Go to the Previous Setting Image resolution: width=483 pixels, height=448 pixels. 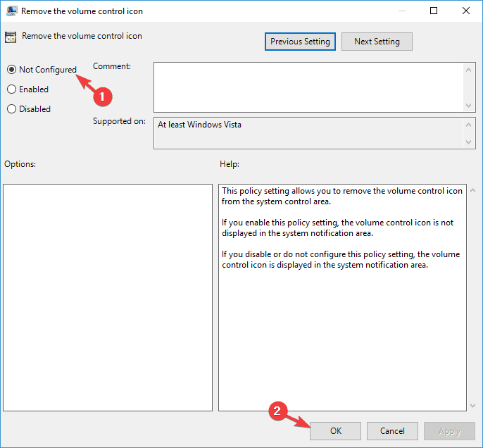tap(300, 42)
